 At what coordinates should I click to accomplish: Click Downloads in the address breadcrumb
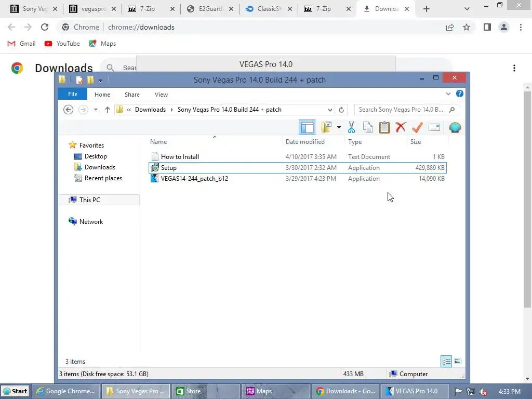click(150, 110)
